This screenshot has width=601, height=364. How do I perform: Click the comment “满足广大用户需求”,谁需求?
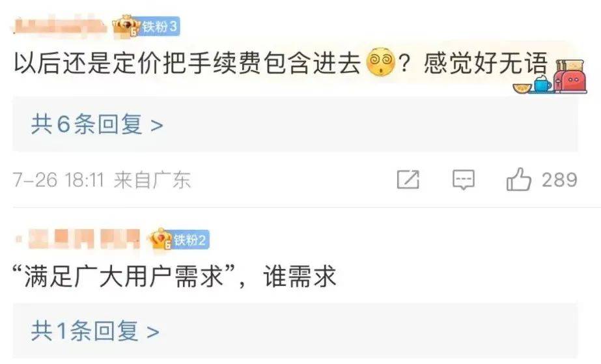point(175,276)
